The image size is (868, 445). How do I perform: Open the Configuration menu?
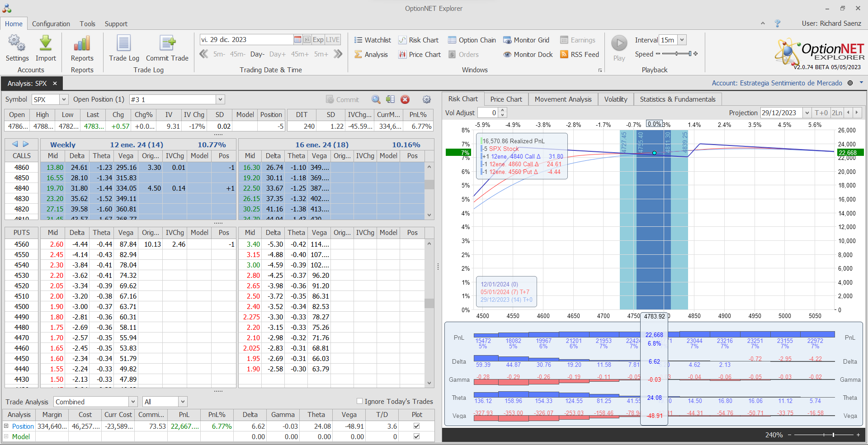point(51,23)
